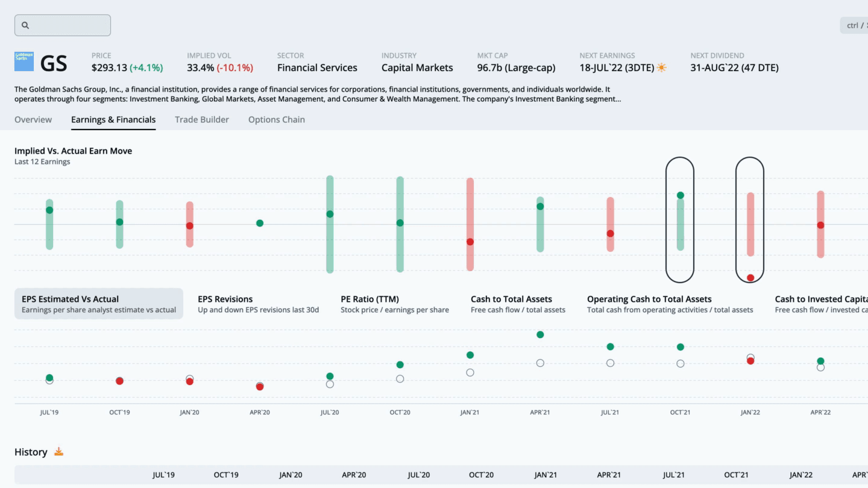Download history via the icon beside History

(x=58, y=452)
